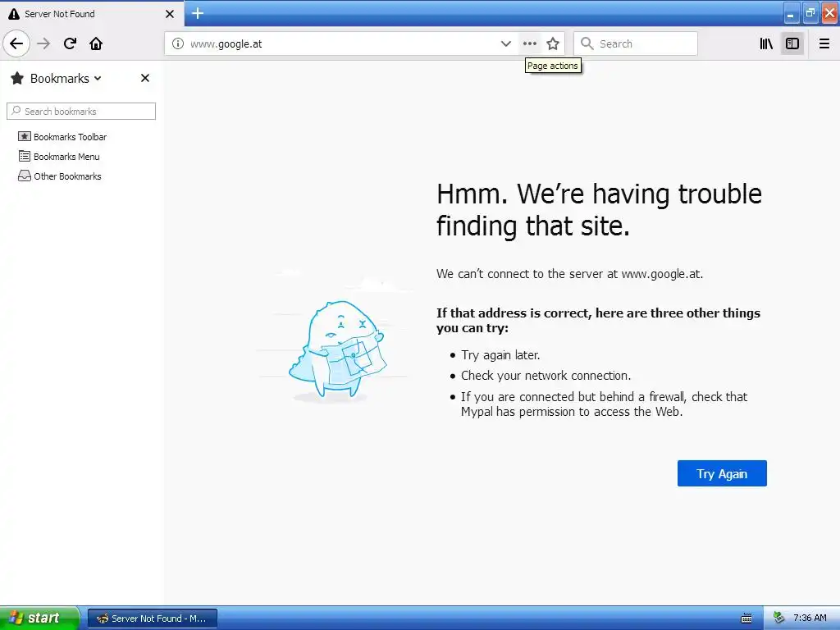Bookmark this page with star icon

pos(553,43)
